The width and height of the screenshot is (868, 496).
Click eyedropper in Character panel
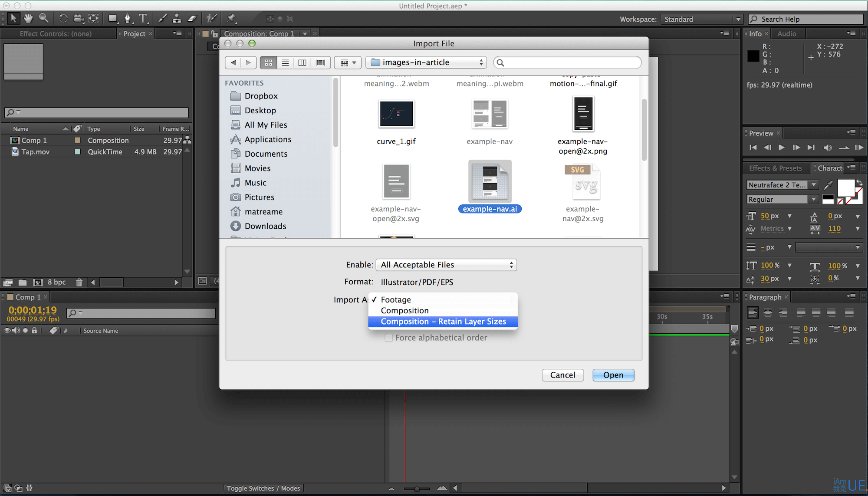pos(828,185)
